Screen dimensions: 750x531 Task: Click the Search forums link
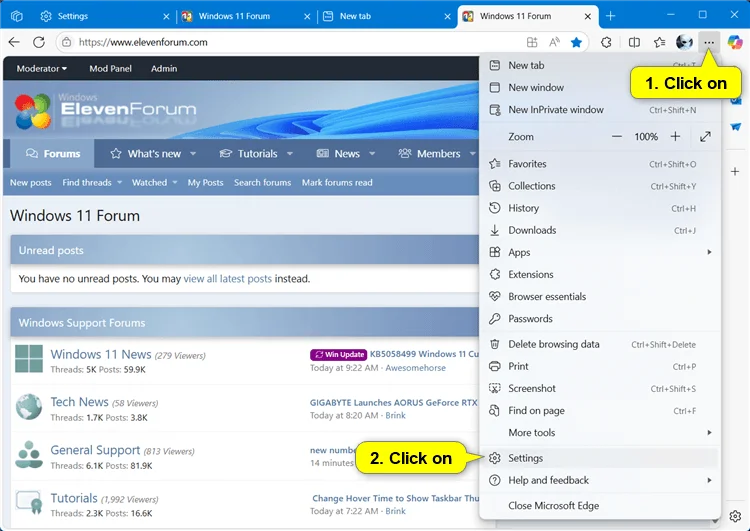[x=262, y=183]
